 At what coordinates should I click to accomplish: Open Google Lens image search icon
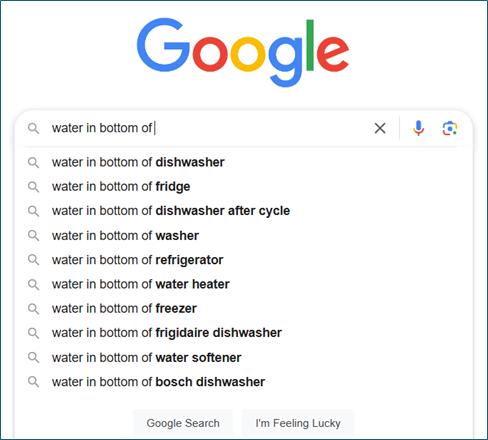[x=450, y=128]
